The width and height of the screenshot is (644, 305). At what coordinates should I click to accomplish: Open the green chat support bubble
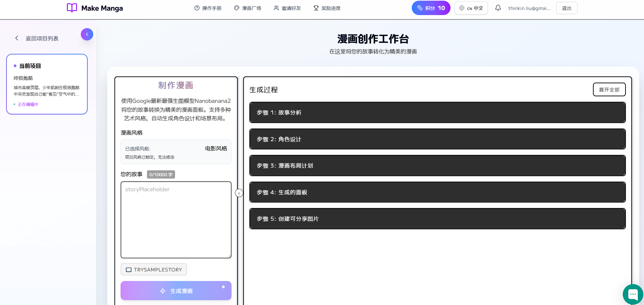tap(633, 294)
